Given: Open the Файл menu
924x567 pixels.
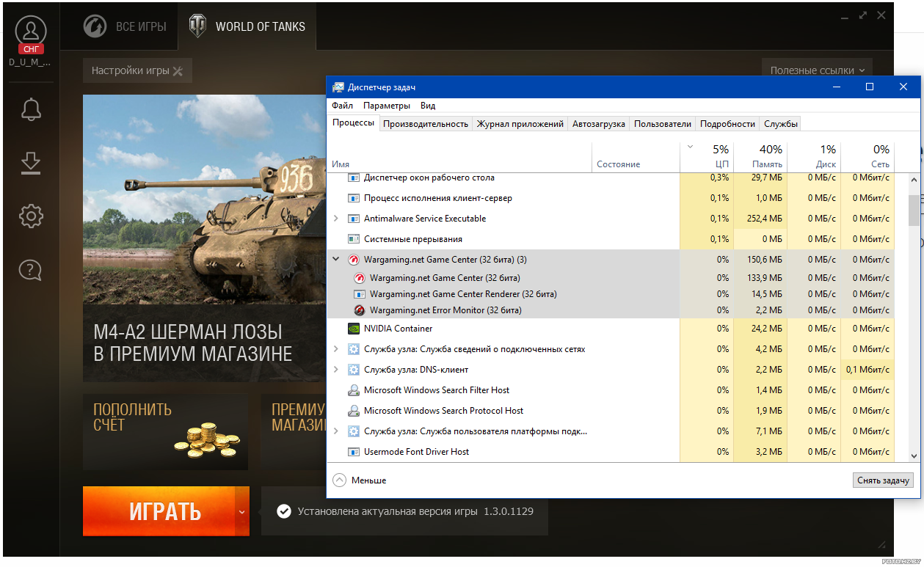Looking at the screenshot, I should pos(342,106).
